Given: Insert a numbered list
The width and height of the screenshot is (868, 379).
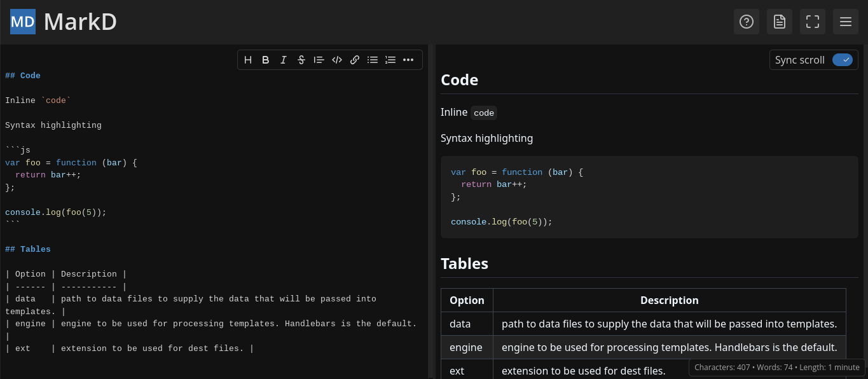Looking at the screenshot, I should point(390,60).
